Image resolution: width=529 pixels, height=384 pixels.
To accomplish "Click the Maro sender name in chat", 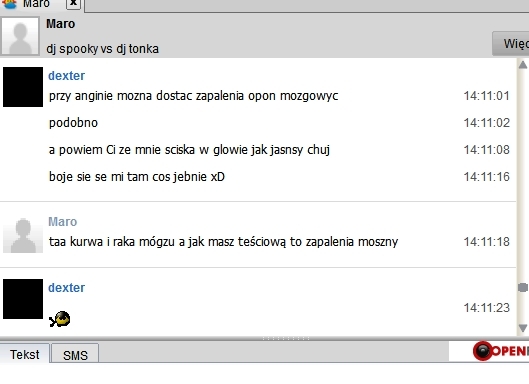I will pyautogui.click(x=63, y=222).
